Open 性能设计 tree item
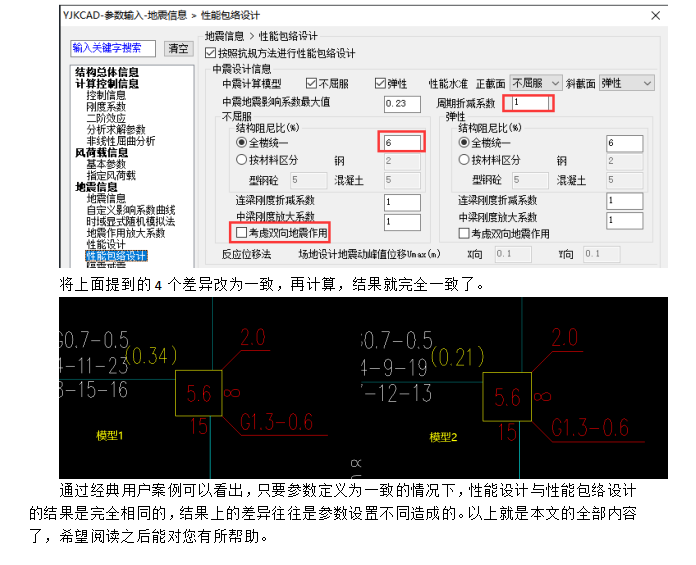696x565 pixels. coord(106,245)
